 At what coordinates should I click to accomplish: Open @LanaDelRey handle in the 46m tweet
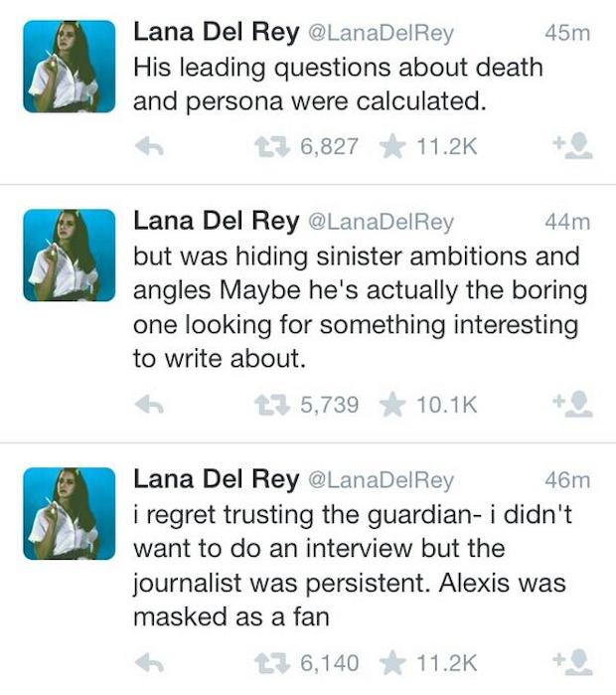381,480
